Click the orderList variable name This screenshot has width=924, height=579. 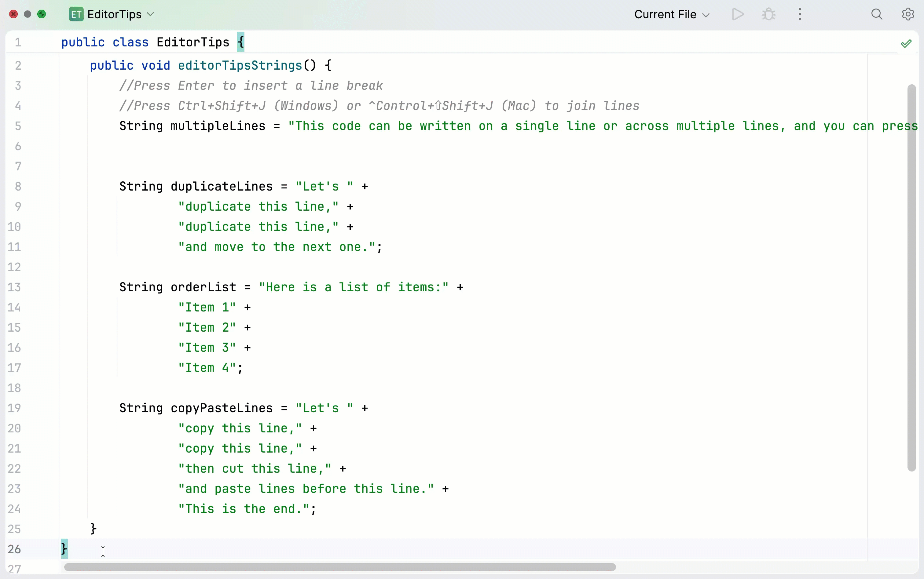(204, 287)
